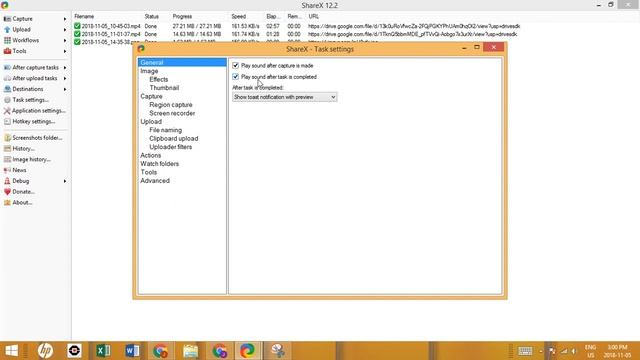This screenshot has height=360, width=640.
Task: Click the After capture tasks icon
Action: point(7,67)
